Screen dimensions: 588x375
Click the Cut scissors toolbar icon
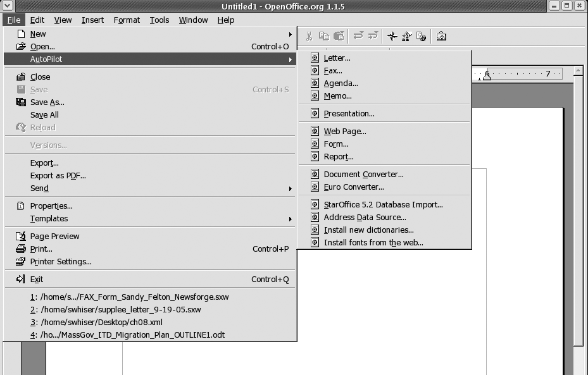tap(309, 36)
